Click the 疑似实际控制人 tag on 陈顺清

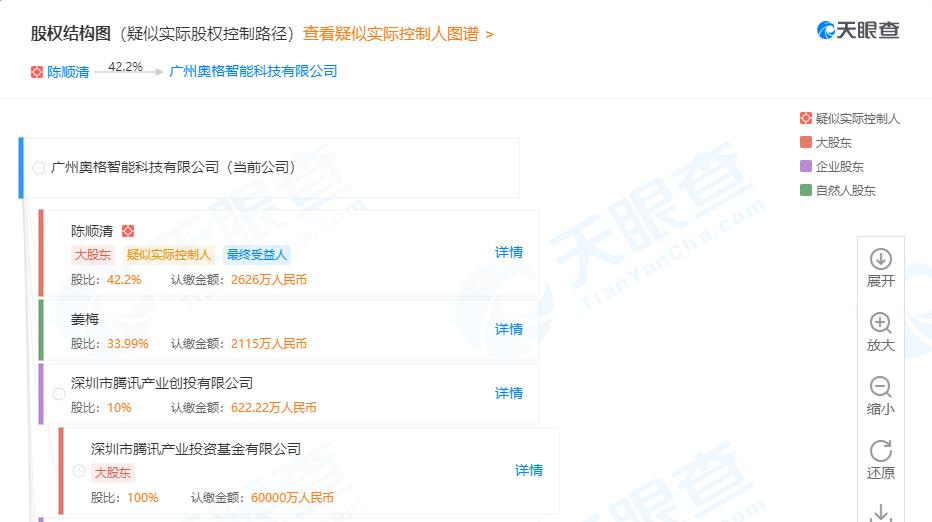(169, 254)
